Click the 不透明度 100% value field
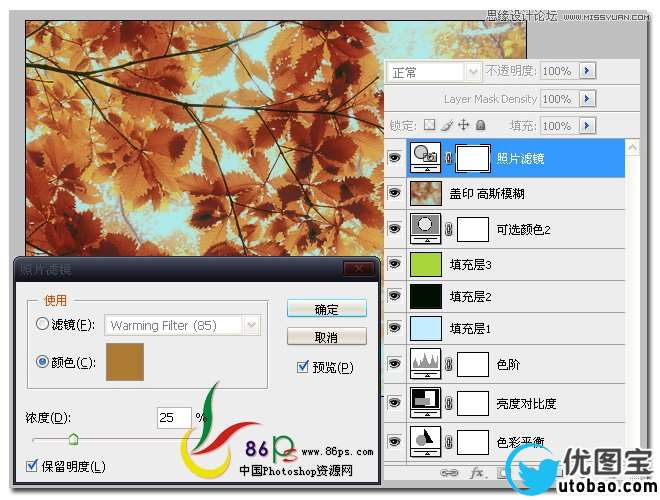This screenshot has width=660, height=500. [559, 71]
